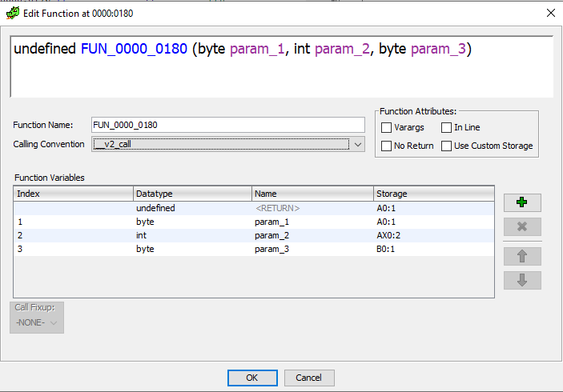Click the int datatype cell
563x392 pixels.
192,235
